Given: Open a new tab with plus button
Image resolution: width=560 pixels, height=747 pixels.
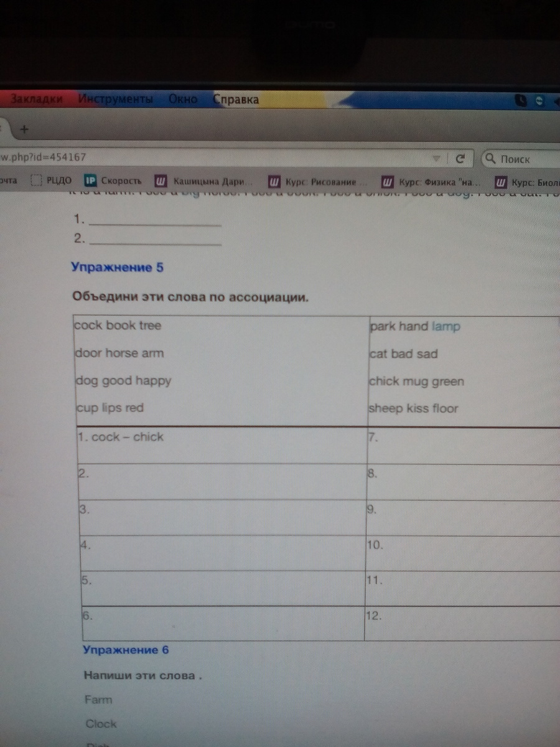Looking at the screenshot, I should coord(25,129).
